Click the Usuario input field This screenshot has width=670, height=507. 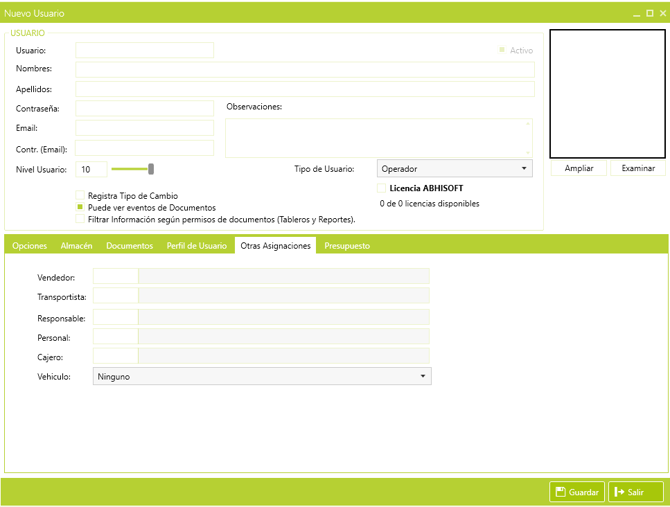[145, 50]
